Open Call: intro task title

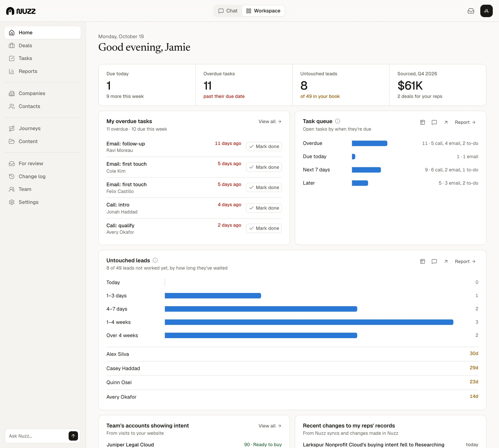pos(118,205)
